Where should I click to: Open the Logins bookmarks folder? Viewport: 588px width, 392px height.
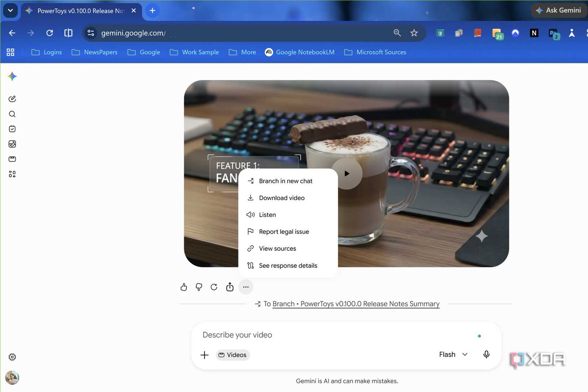pyautogui.click(x=47, y=52)
